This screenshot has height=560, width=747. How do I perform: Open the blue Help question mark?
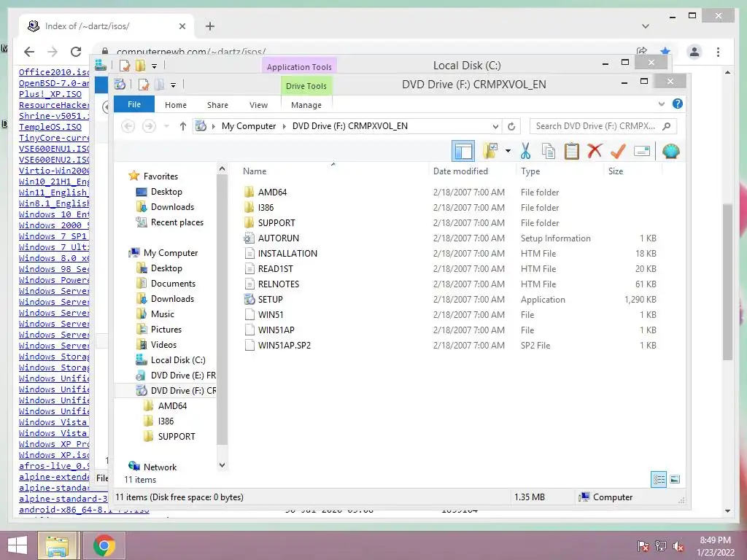pos(678,104)
